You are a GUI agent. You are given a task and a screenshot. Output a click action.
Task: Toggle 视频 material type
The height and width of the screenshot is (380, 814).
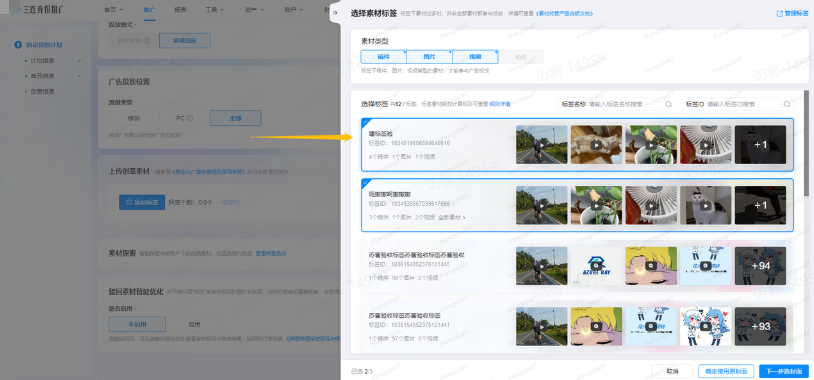(x=475, y=57)
